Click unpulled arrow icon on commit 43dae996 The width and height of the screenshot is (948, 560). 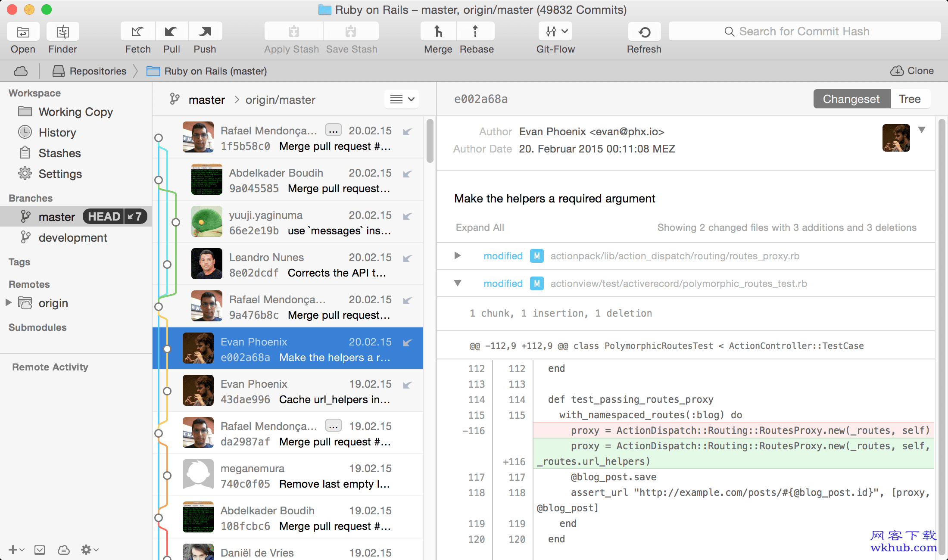[x=408, y=385]
